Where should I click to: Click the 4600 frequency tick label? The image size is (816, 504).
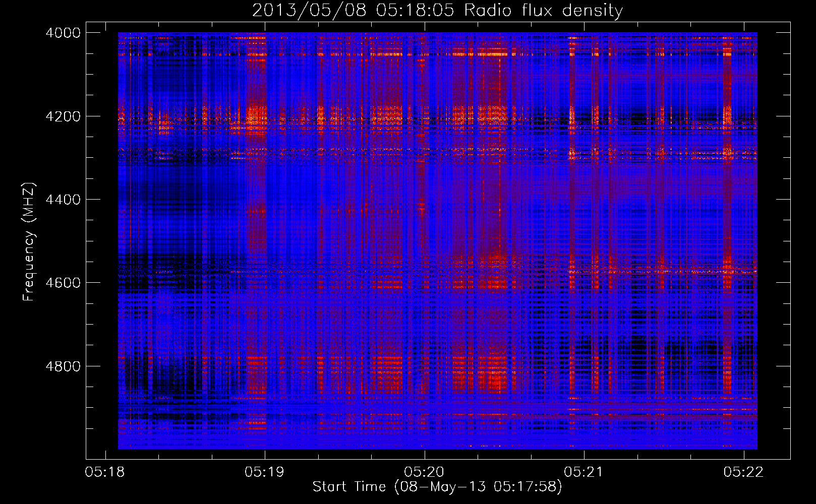click(63, 283)
